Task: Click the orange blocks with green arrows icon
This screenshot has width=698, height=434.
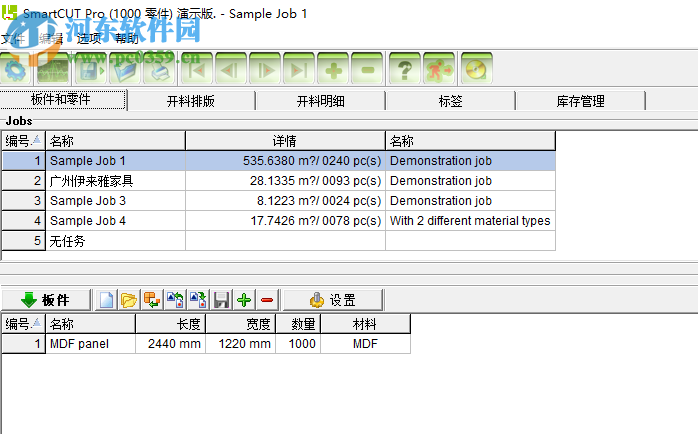Action: pos(152,300)
